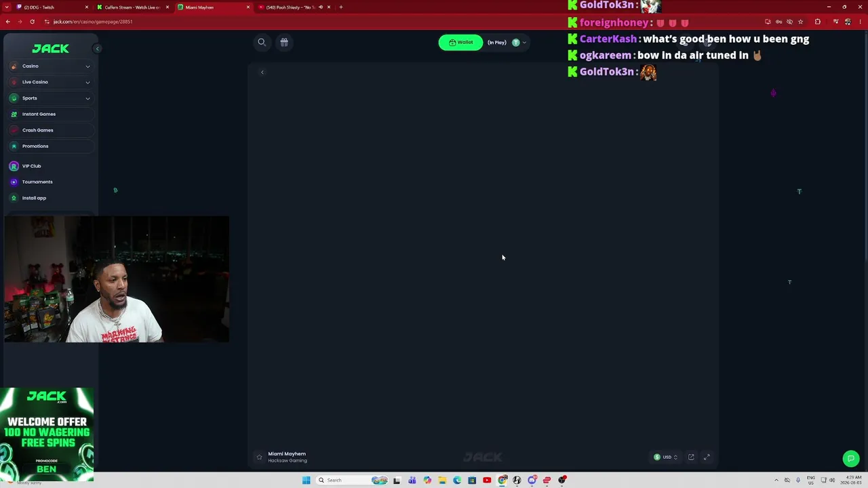This screenshot has height=488, width=868.
Task: Close the Cuffem Stream tab
Action: [167, 7]
